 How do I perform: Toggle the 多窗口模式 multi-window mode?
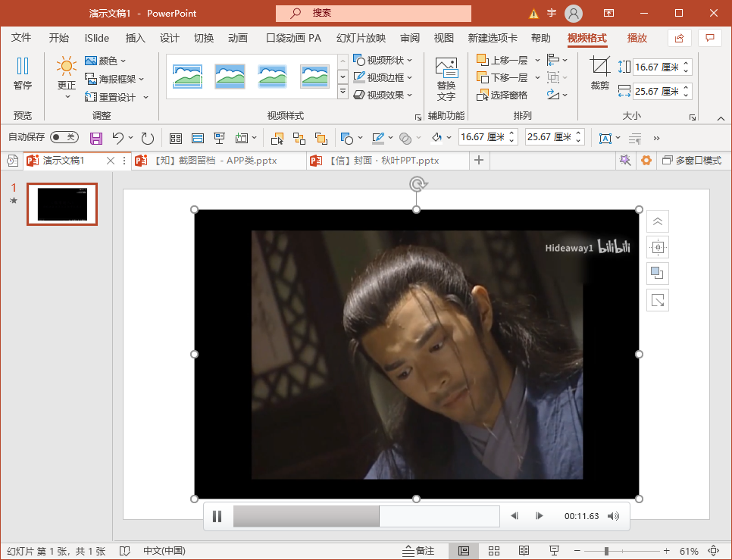(x=691, y=161)
